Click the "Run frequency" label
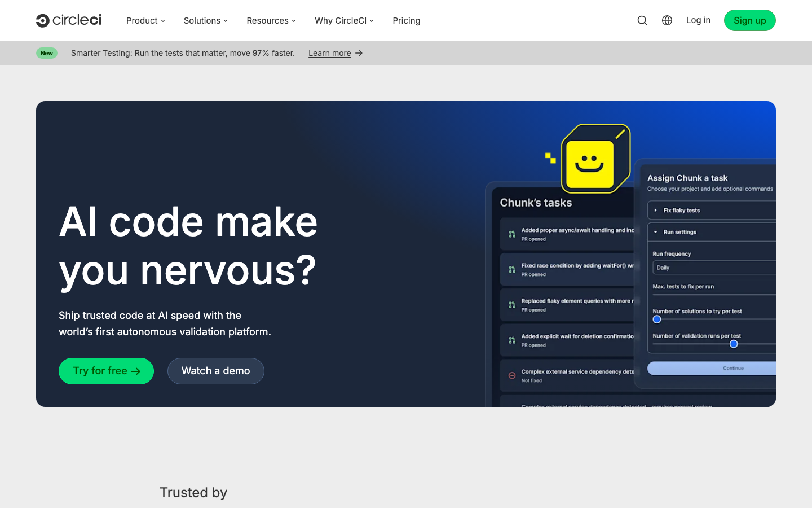Image resolution: width=812 pixels, height=508 pixels. coord(672,254)
